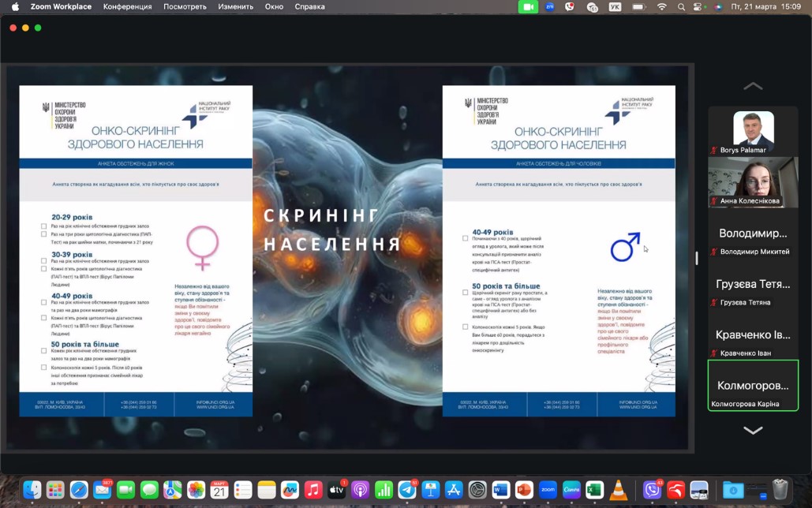812x508 pixels.
Task: Show previous participants with up chevron
Action: point(753,86)
